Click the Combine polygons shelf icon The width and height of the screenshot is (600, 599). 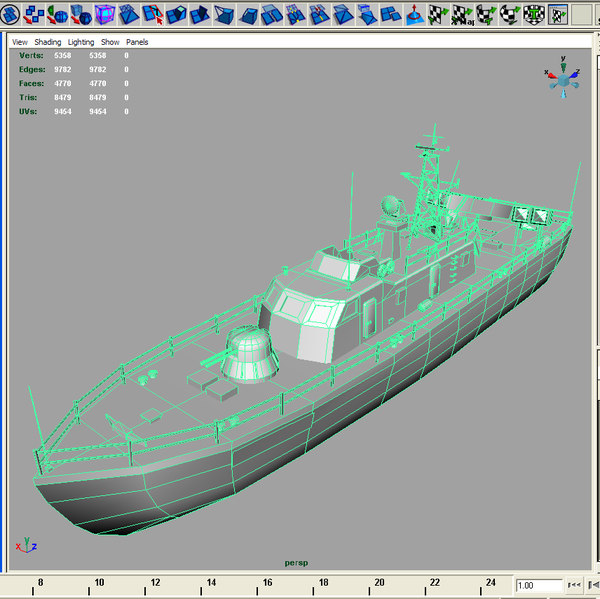coord(33,14)
